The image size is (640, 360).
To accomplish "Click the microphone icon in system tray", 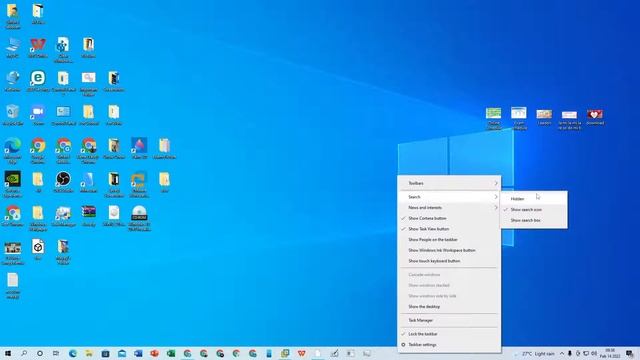I will [570, 353].
